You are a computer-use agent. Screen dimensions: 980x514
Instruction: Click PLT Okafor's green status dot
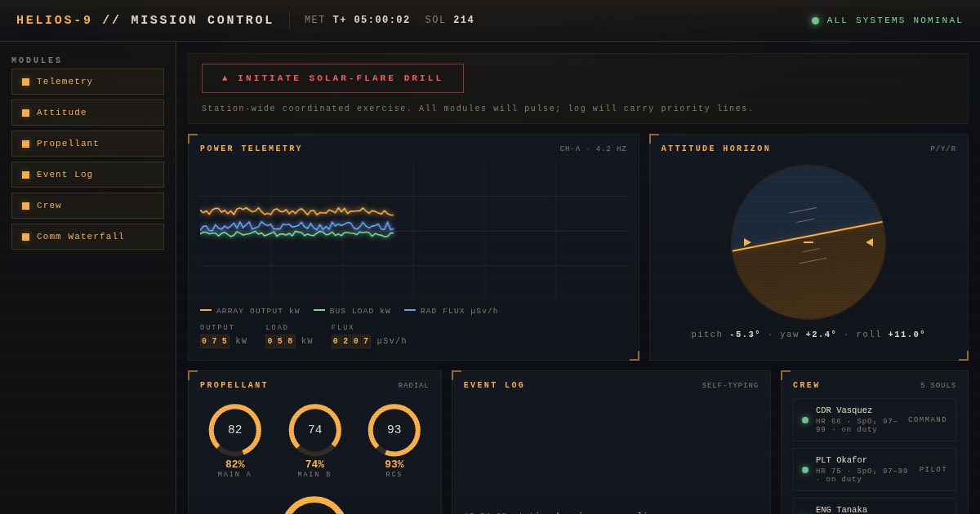pos(805,470)
